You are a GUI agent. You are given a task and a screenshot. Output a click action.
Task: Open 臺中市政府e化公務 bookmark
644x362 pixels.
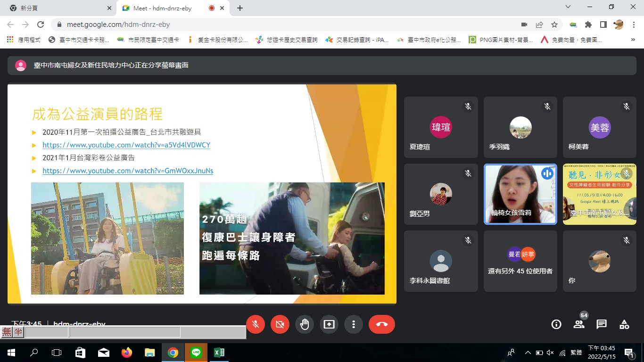pyautogui.click(x=429, y=40)
